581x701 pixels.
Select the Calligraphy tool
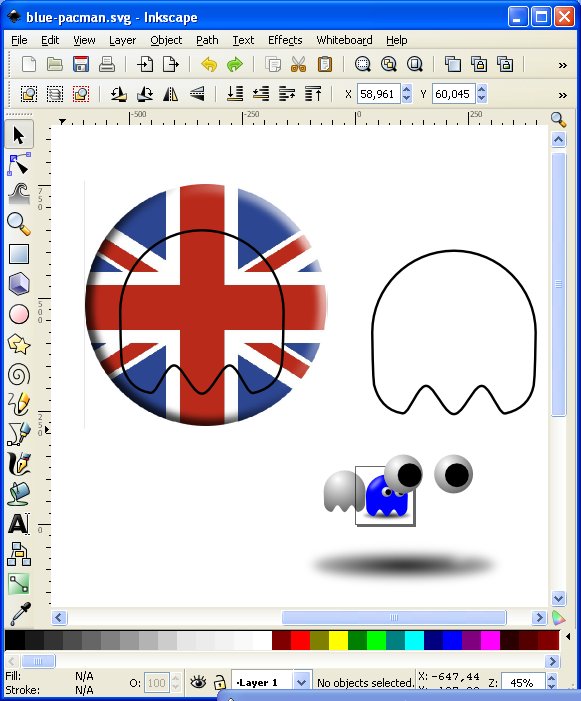[19, 464]
